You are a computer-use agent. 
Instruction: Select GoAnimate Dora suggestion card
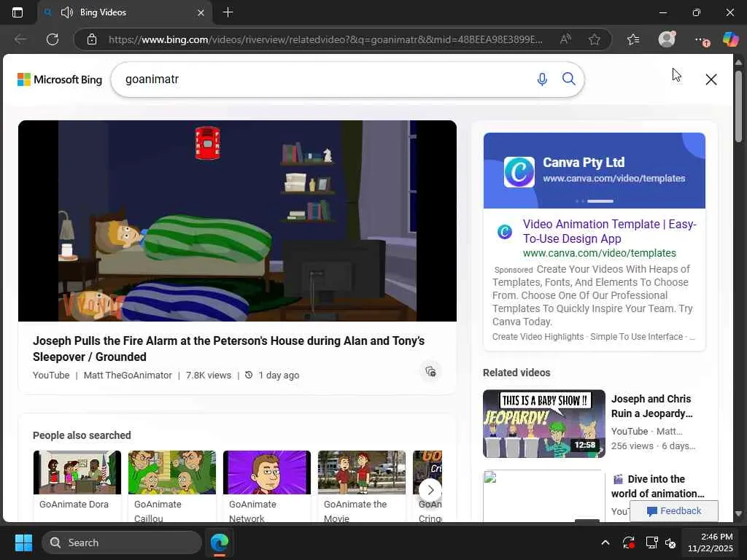coord(77,486)
